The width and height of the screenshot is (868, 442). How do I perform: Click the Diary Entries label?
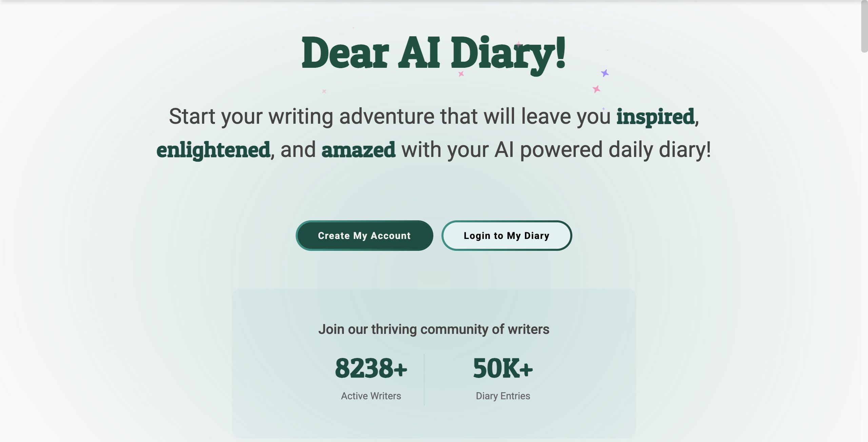503,396
